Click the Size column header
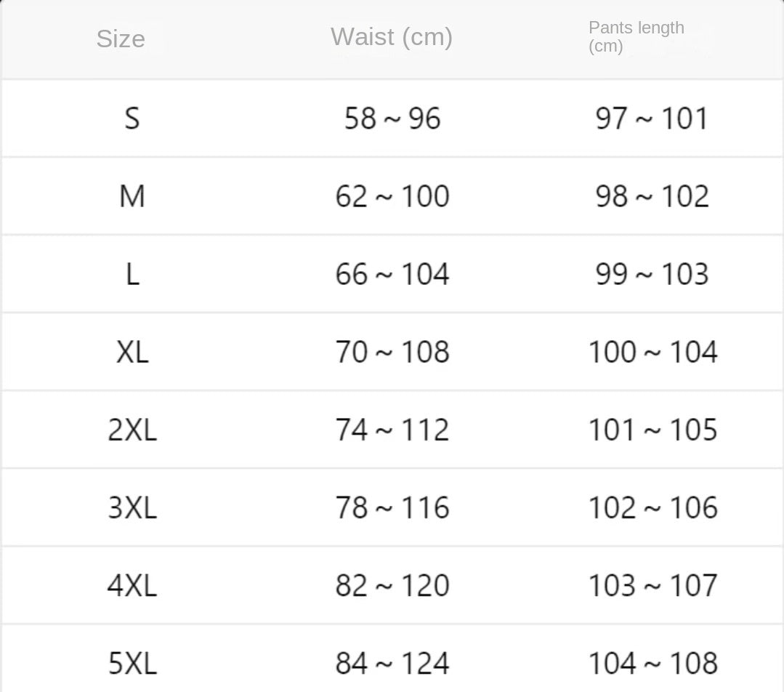Viewport: 784px width, 692px height. click(x=121, y=39)
